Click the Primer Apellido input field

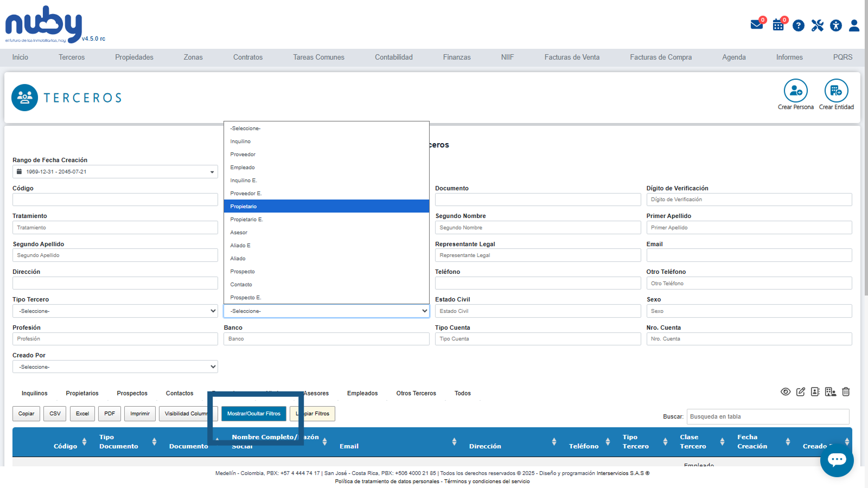pos(749,228)
